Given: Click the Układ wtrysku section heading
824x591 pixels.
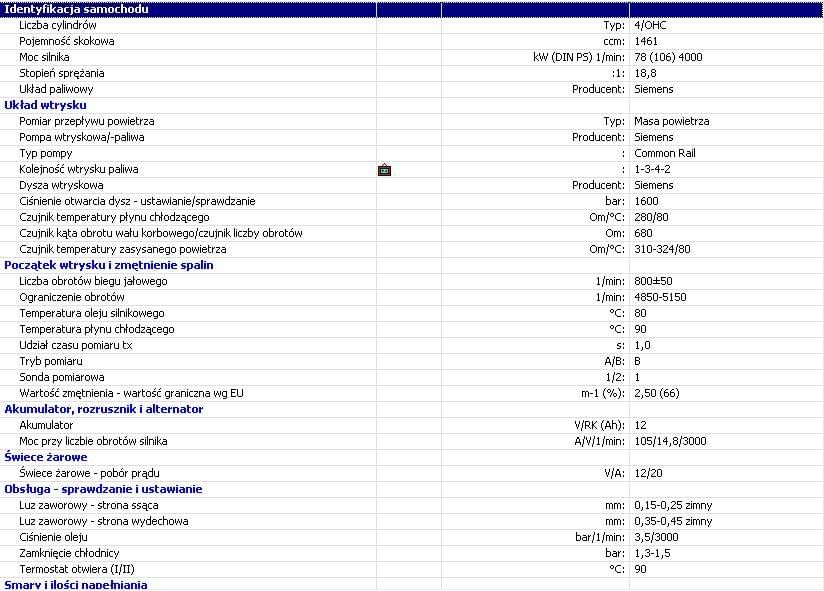Looking at the screenshot, I should click(x=45, y=105).
